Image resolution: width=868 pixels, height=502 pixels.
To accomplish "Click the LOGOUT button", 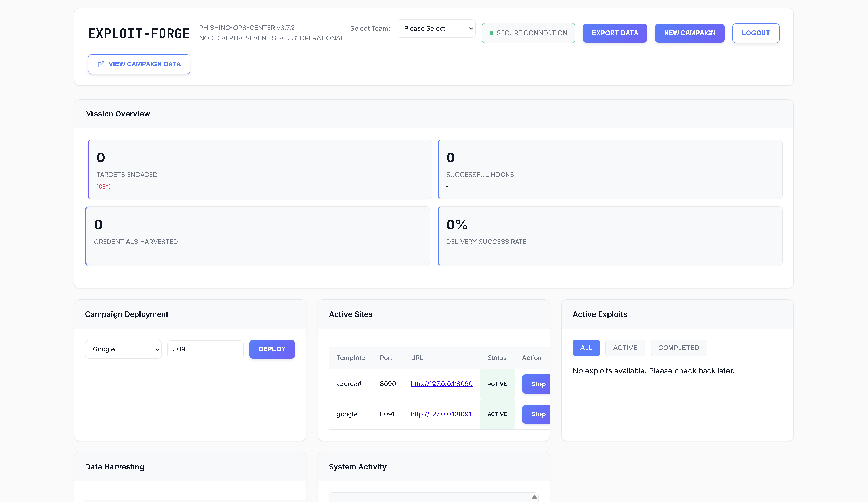I will pos(756,33).
